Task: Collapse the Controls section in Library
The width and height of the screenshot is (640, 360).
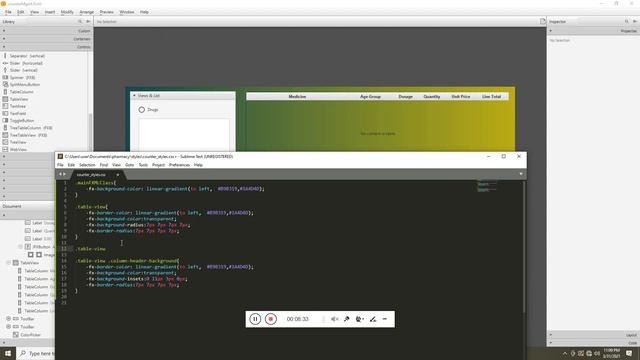Action: point(47,47)
